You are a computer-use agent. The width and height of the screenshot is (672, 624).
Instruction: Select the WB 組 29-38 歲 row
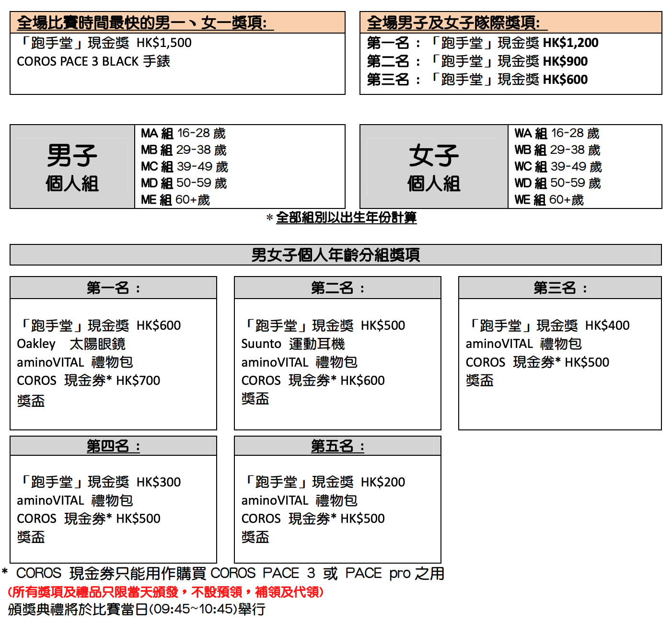(557, 150)
